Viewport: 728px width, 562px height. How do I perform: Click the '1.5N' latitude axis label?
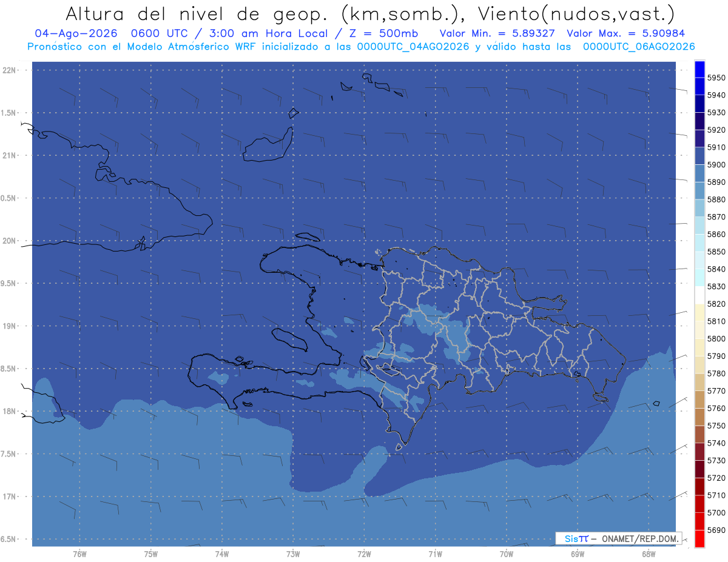tap(10, 113)
